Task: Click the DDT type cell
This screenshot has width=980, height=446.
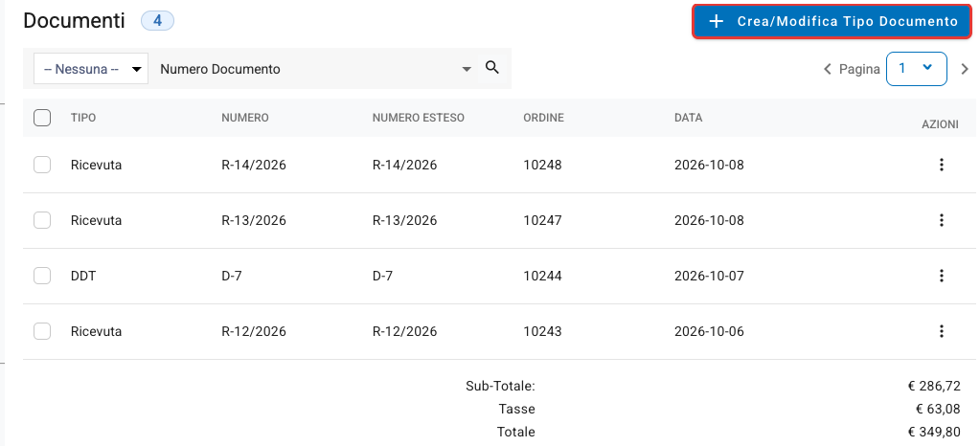Action: pyautogui.click(x=83, y=276)
